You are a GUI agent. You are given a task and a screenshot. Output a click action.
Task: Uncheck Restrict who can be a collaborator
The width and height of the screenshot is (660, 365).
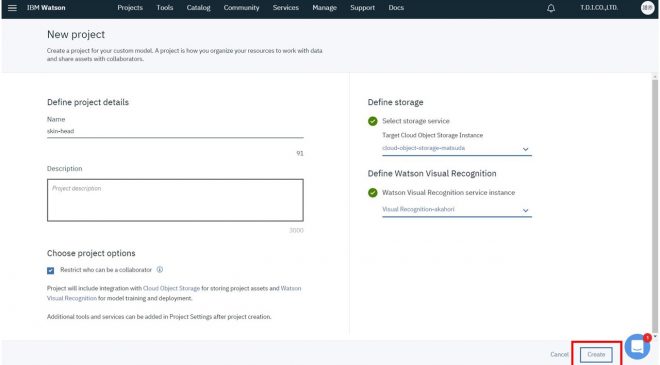[x=51, y=270]
